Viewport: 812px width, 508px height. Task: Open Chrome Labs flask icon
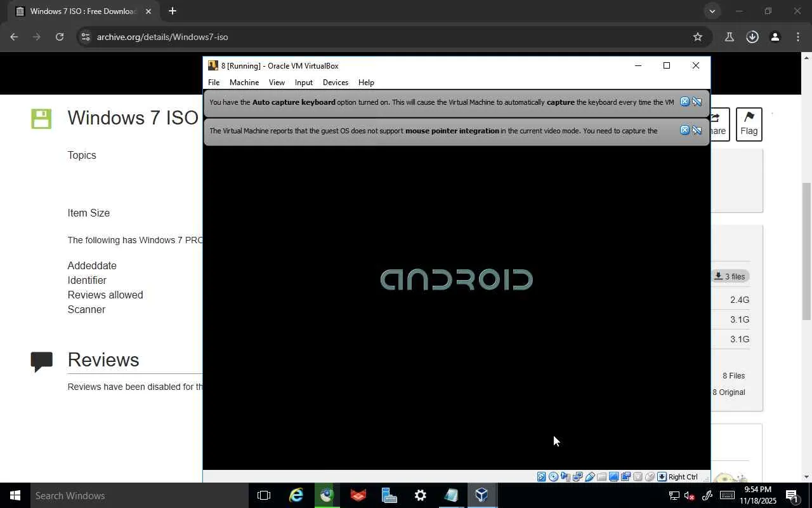730,37
